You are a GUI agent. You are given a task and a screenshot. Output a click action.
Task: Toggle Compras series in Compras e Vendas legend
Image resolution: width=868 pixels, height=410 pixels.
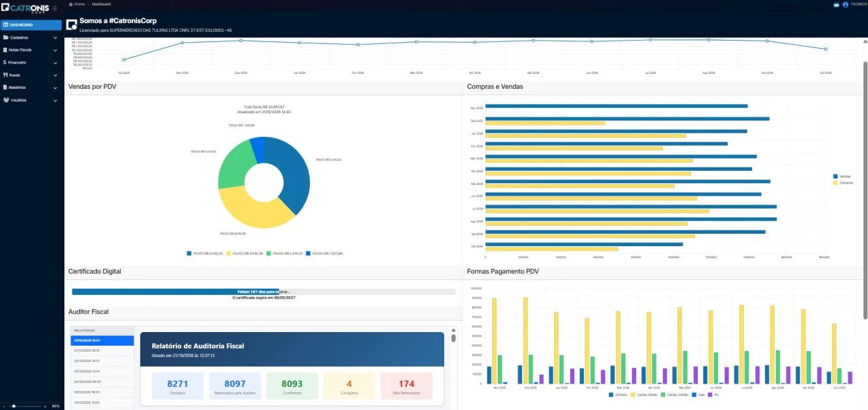(843, 182)
